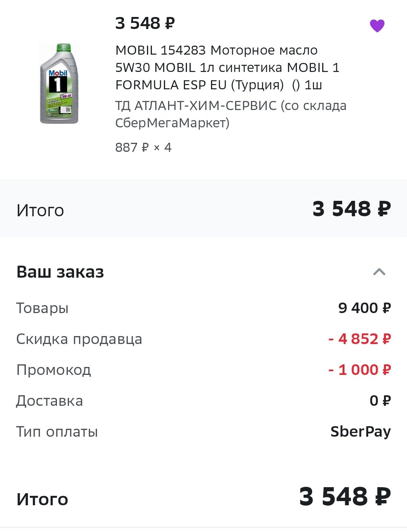Toggle the purple heart favorite icon
The image size is (407, 532).
pyautogui.click(x=377, y=26)
